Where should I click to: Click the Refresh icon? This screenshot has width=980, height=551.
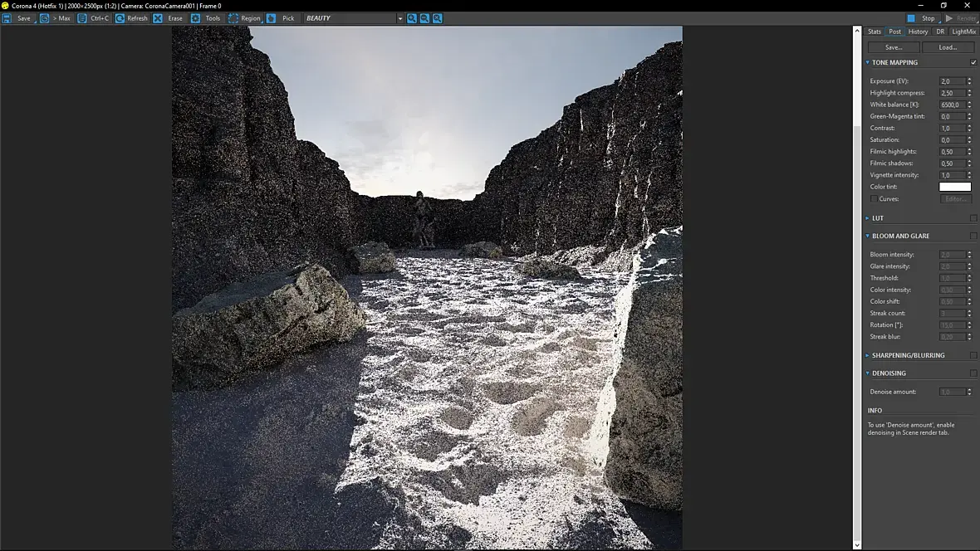tap(120, 19)
